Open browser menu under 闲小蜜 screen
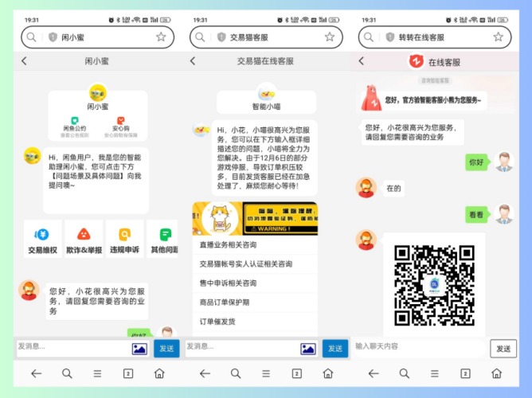 [97, 373]
